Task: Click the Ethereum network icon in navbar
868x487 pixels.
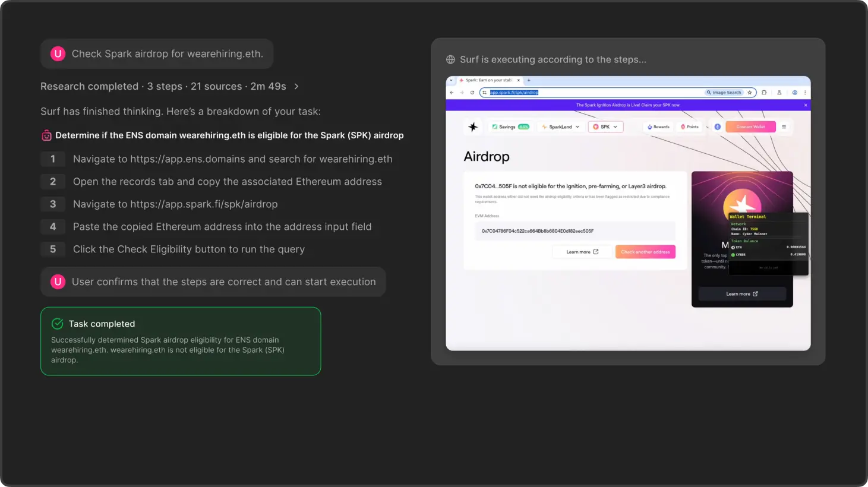Action: click(x=717, y=127)
